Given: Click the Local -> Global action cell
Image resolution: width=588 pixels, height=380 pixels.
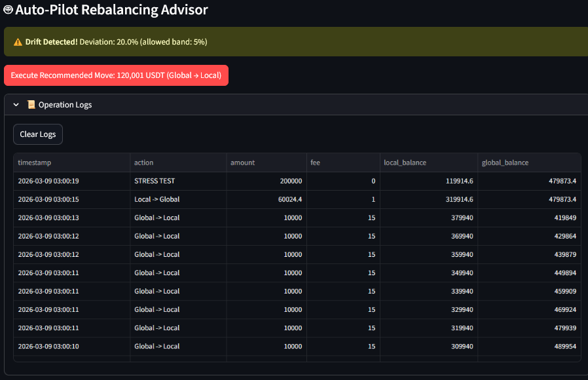Looking at the screenshot, I should [x=157, y=199].
